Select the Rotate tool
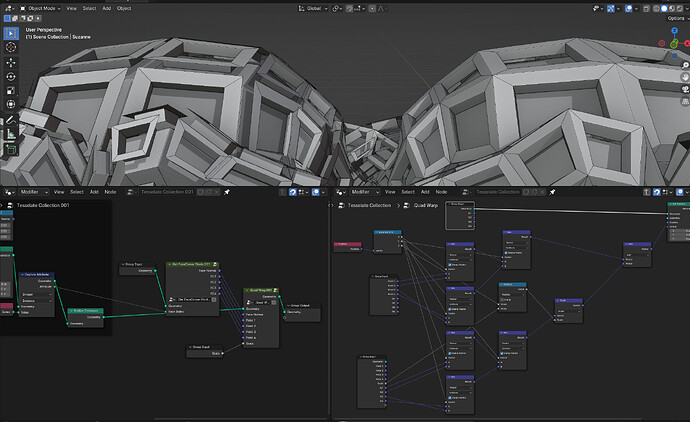The image size is (690, 422). point(11,77)
